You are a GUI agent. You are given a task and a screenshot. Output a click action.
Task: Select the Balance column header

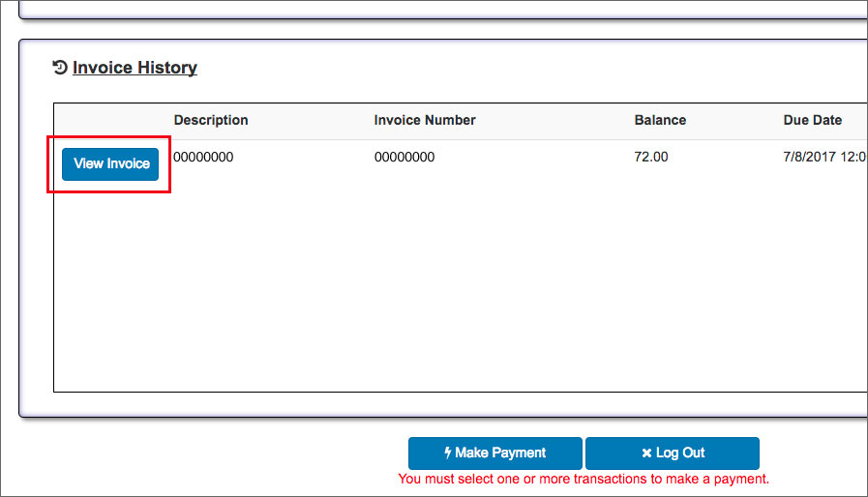[660, 120]
